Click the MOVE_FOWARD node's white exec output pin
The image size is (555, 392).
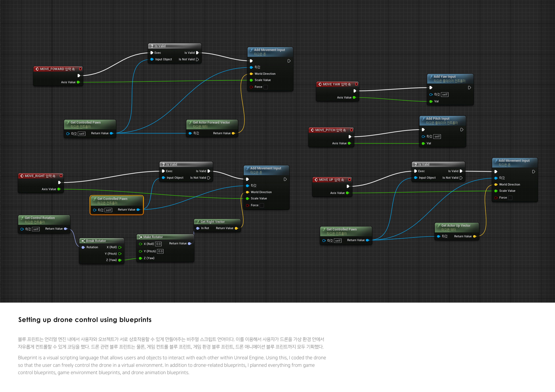coord(79,76)
